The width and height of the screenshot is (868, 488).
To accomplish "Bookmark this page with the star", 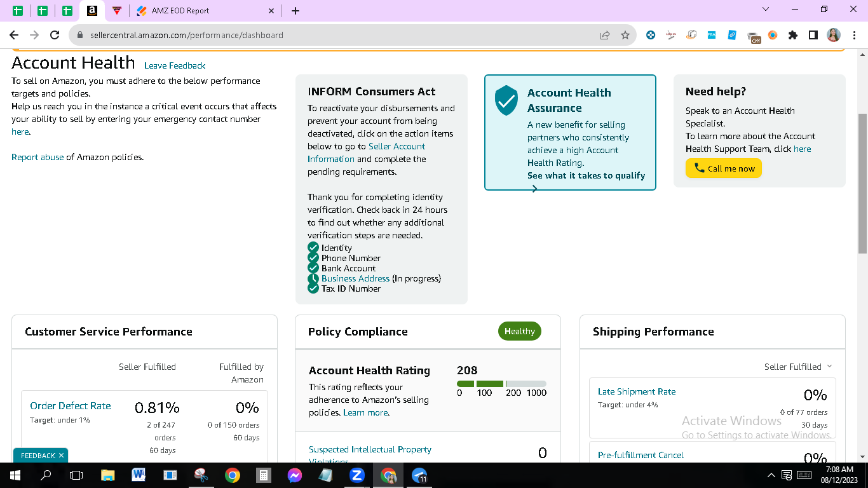I will pos(625,36).
